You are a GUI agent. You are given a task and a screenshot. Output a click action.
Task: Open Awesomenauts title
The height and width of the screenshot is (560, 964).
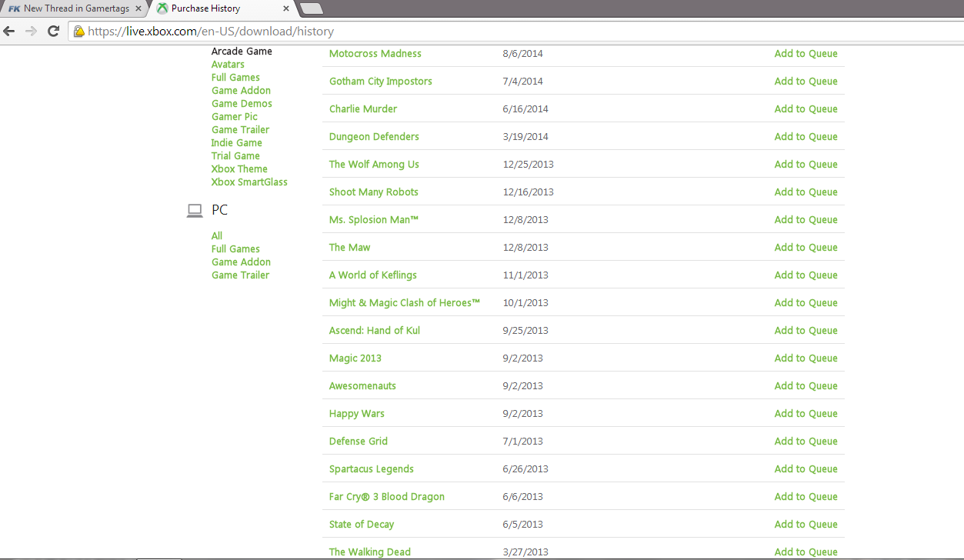click(362, 386)
